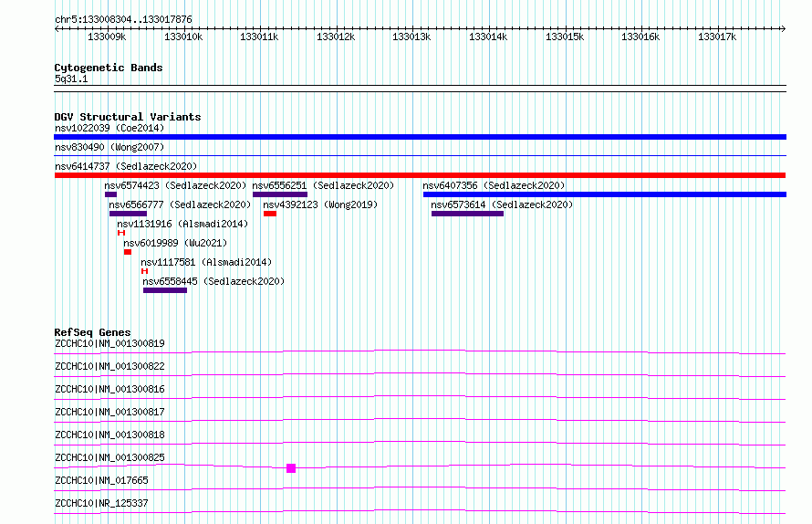
Task: Click the nsv6414737 (Sedlazeck2020) red bar
Action: click(x=420, y=175)
